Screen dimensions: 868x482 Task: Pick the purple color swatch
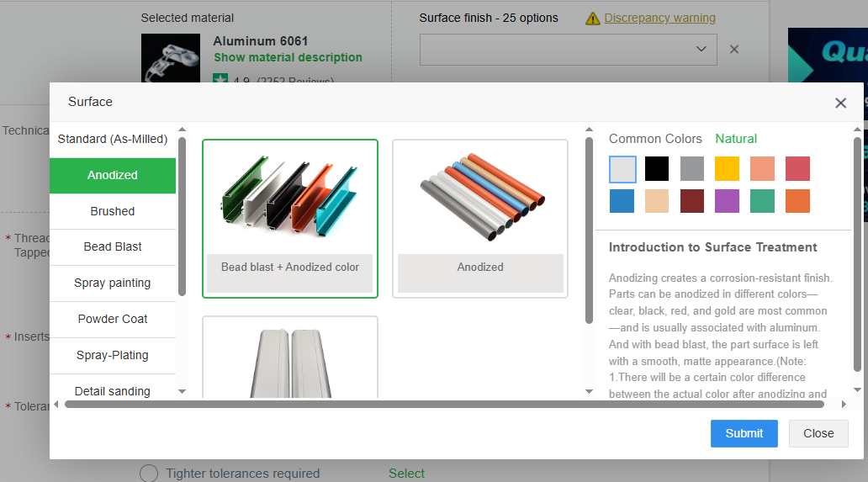727,201
